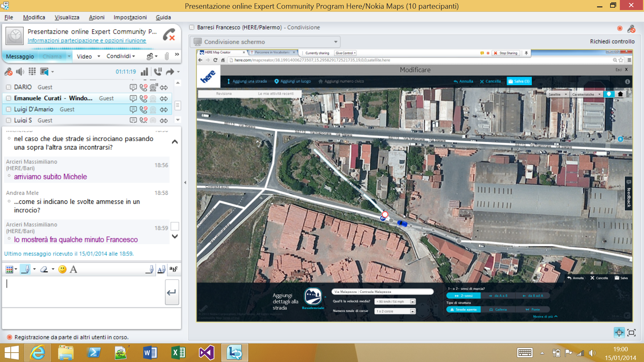644x362 pixels.
Task: Expand the Chiama dropdown arrow
Action: click(x=69, y=56)
